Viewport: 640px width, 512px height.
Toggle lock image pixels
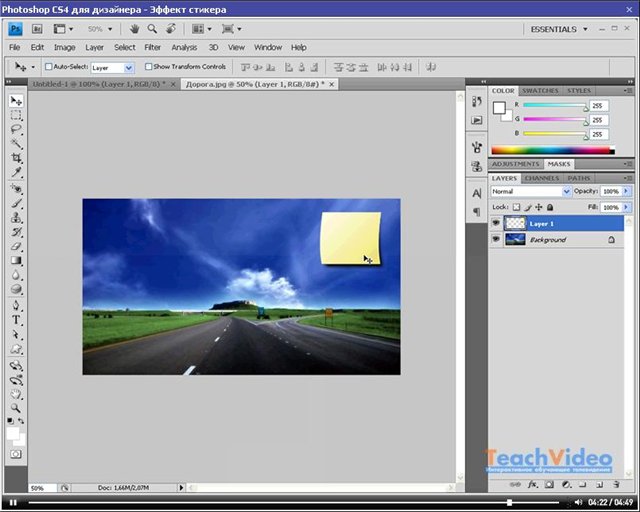tap(528, 207)
